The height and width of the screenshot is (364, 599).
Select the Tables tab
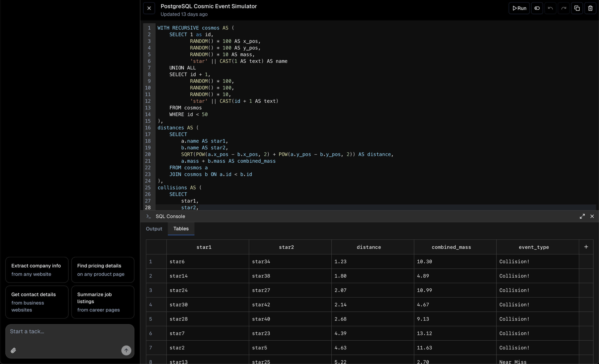181,229
